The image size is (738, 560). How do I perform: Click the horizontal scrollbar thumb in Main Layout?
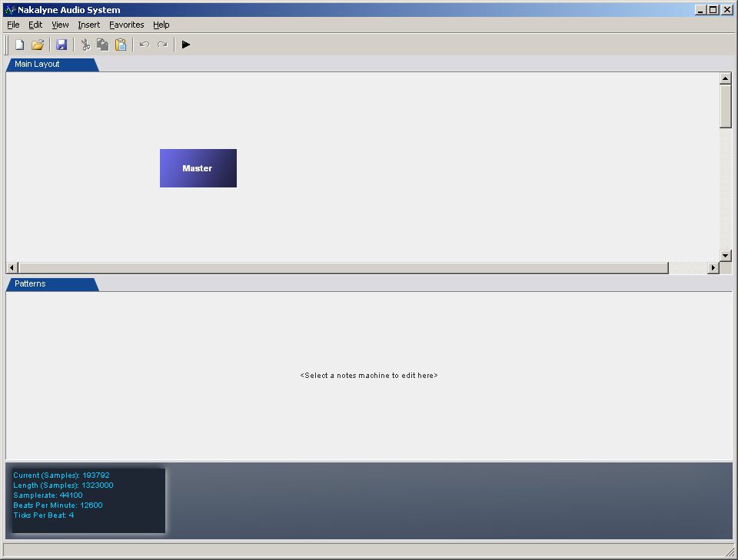pyautogui.click(x=343, y=268)
